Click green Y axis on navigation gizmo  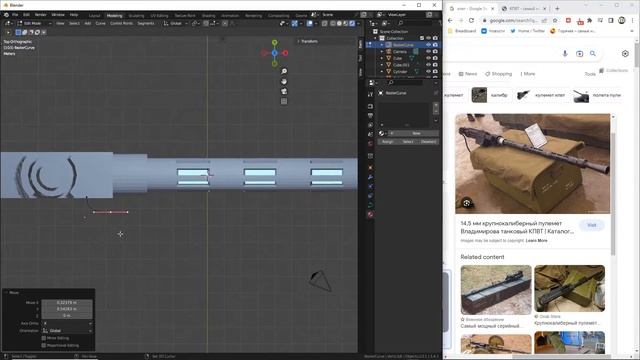point(275,42)
